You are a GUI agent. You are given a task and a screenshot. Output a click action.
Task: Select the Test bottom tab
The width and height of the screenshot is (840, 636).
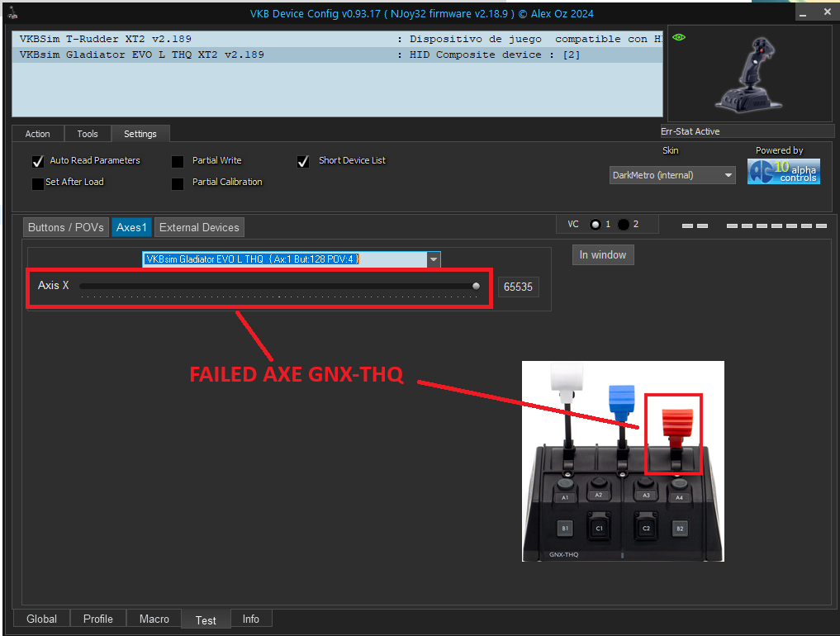[x=206, y=620]
